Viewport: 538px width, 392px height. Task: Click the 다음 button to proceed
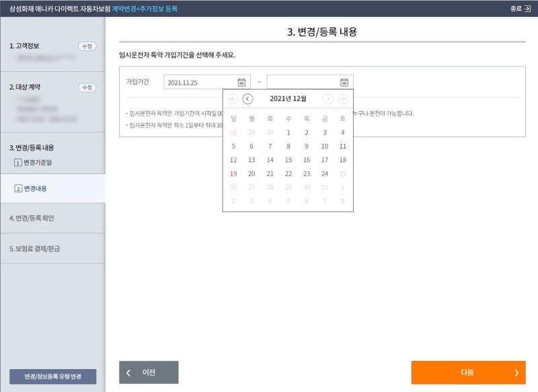[x=467, y=372]
